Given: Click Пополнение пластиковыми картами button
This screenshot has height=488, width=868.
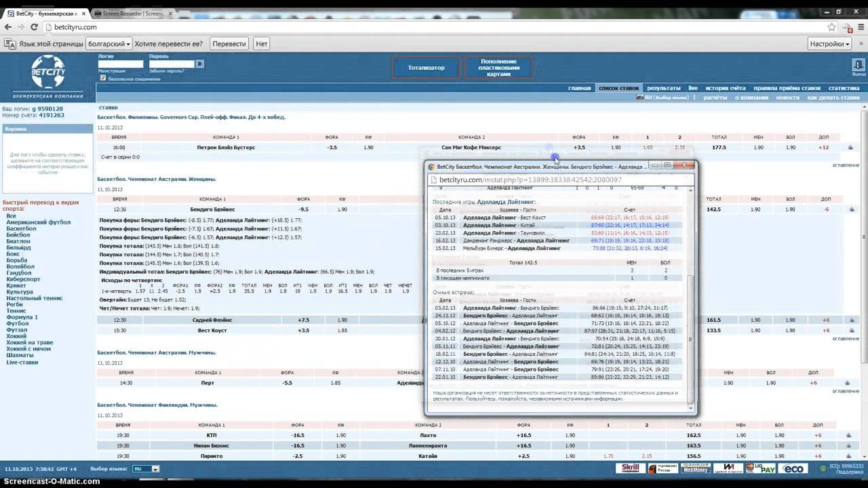Looking at the screenshot, I should tap(498, 68).
